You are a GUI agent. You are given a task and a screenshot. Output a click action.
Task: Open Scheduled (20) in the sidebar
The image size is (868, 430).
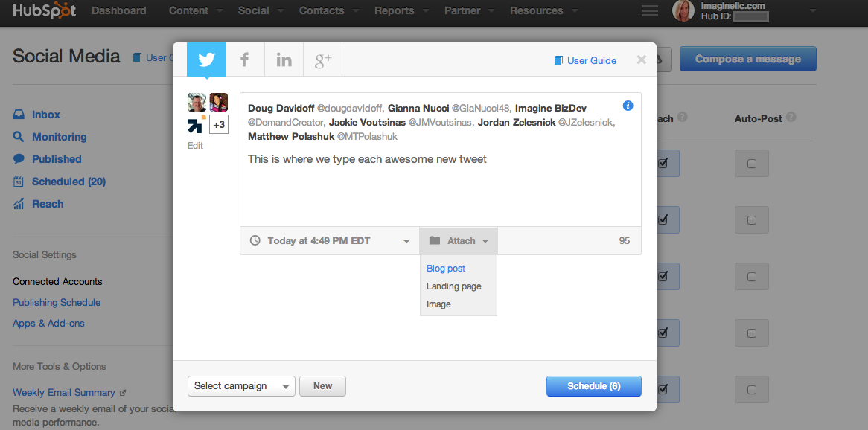coord(68,182)
